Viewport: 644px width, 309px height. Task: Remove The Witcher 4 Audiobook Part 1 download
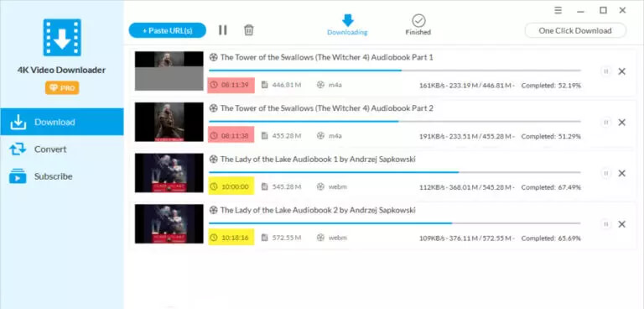[x=622, y=71]
